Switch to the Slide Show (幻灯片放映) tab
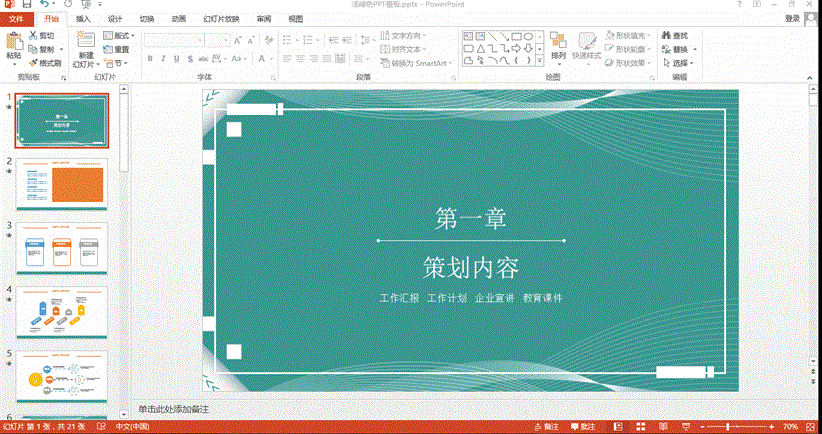 (x=219, y=19)
